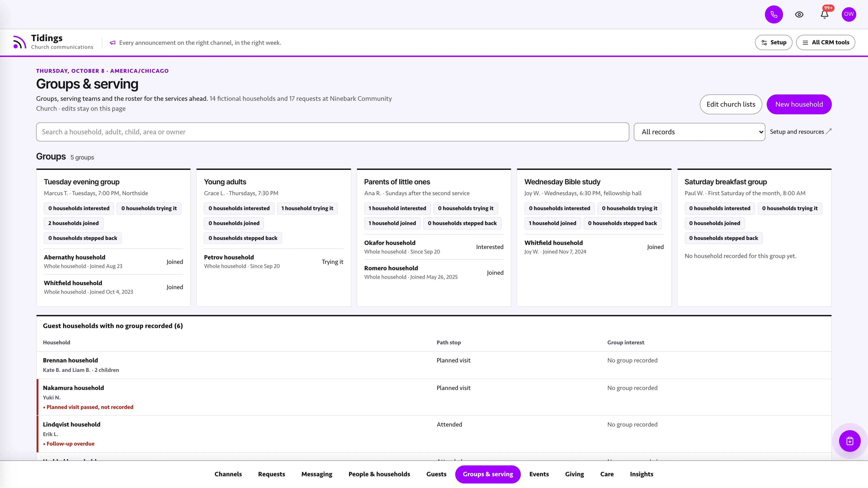
Task: Click the Household column header
Action: pos(56,343)
